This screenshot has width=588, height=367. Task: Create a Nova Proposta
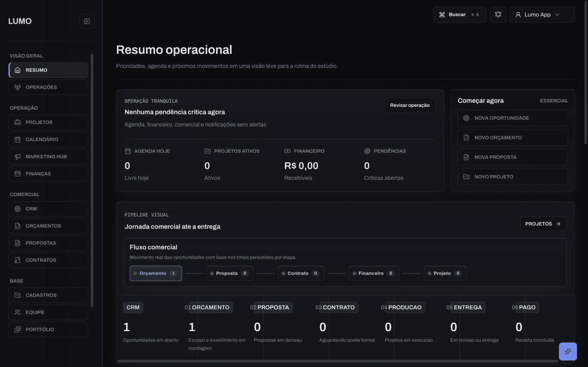pos(513,157)
